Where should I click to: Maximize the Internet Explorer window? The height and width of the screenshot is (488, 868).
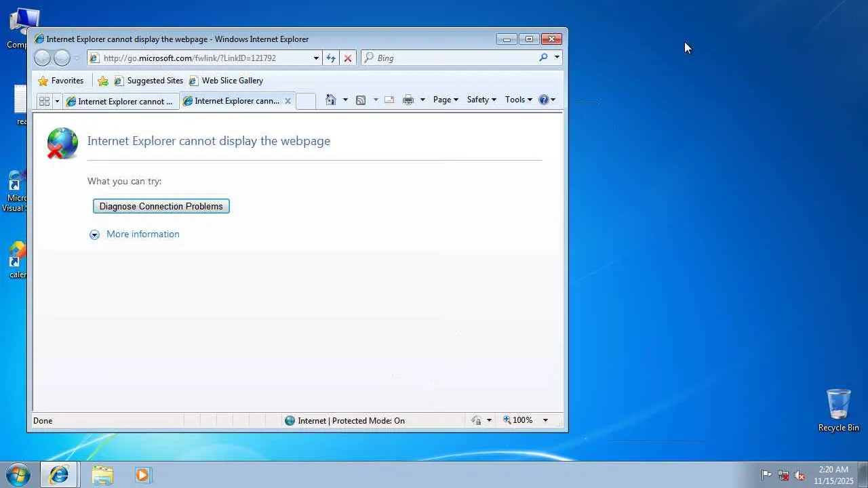point(529,39)
